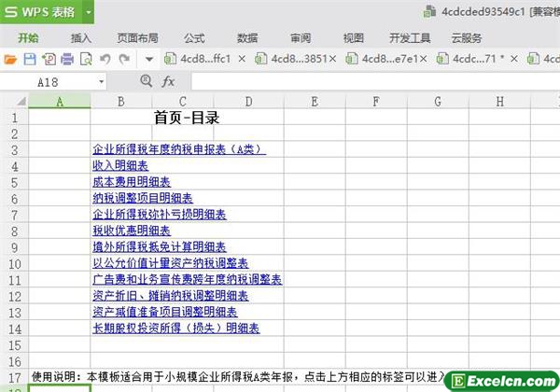Click the Open folder icon in toolbar
The width and height of the screenshot is (560, 392).
pyautogui.click(x=10, y=59)
